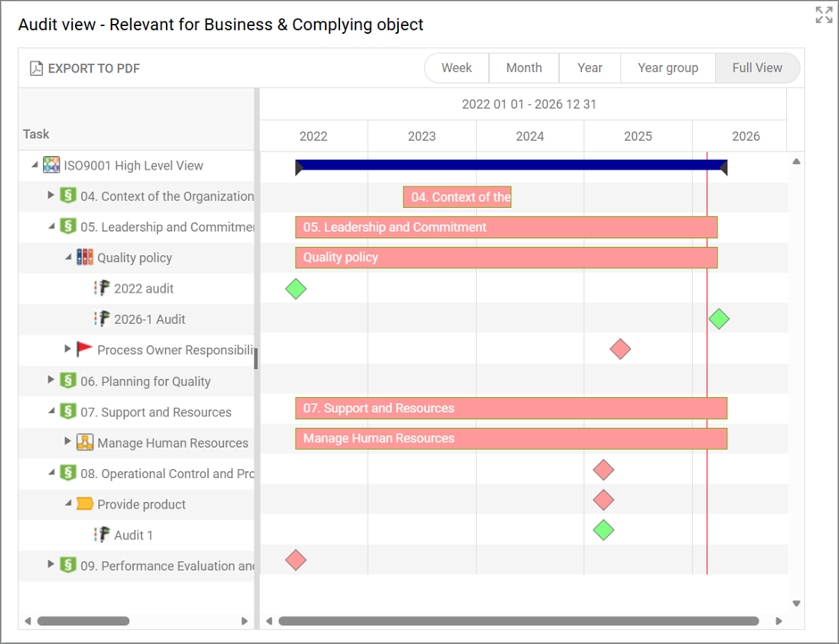Switch to Week view
The image size is (839, 644).
pos(456,68)
